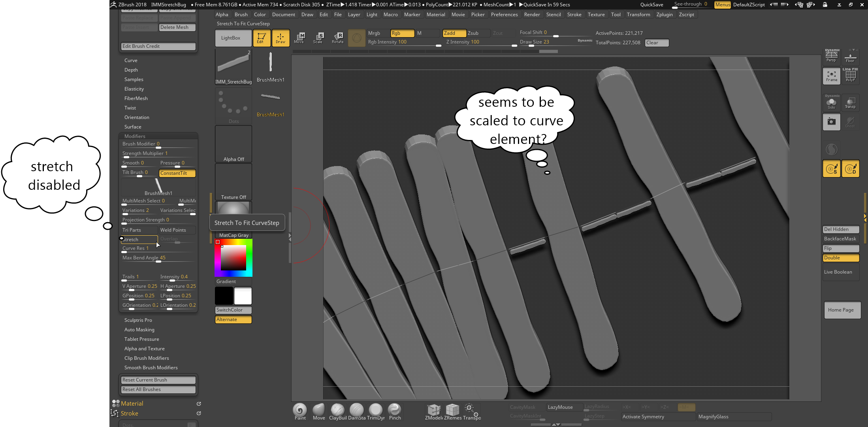The height and width of the screenshot is (427, 868).
Task: Expand the Auto Masking section
Action: tap(139, 330)
